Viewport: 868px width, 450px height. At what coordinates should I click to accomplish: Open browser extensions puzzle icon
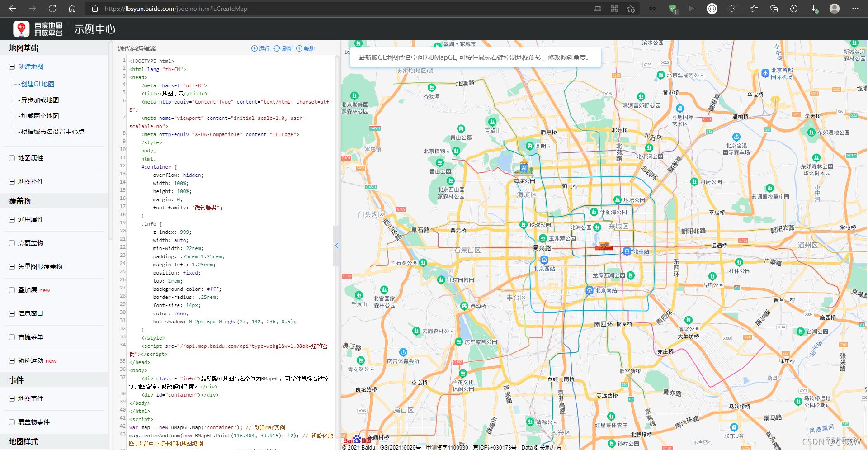click(732, 9)
